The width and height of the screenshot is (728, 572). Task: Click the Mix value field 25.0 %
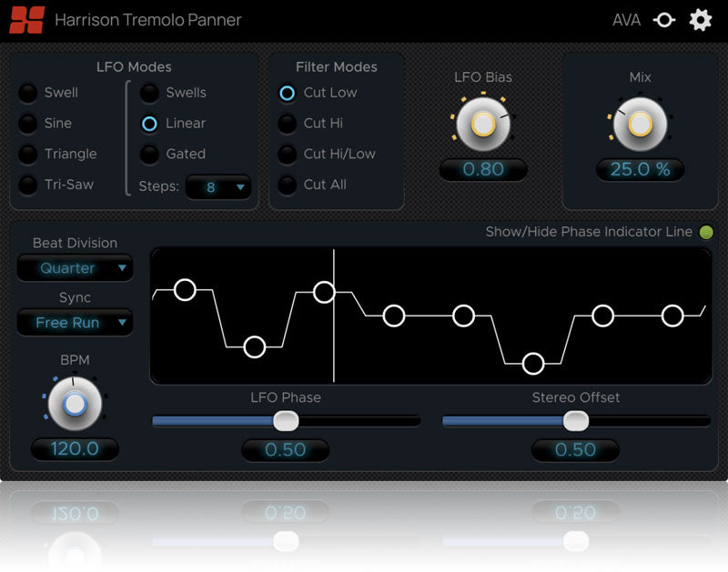point(641,169)
